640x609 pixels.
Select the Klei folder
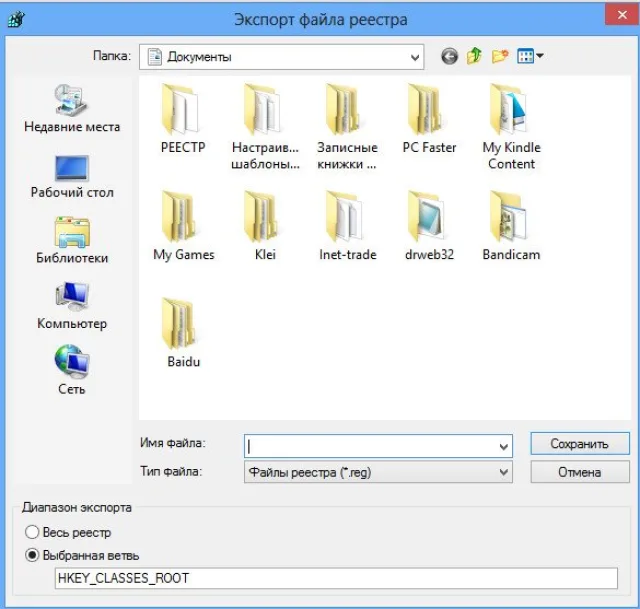(265, 226)
